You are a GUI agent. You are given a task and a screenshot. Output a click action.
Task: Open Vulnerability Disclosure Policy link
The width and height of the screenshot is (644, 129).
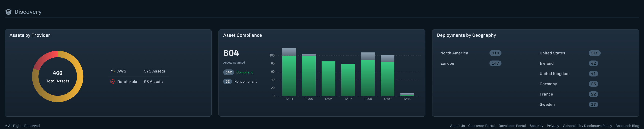(x=587, y=126)
